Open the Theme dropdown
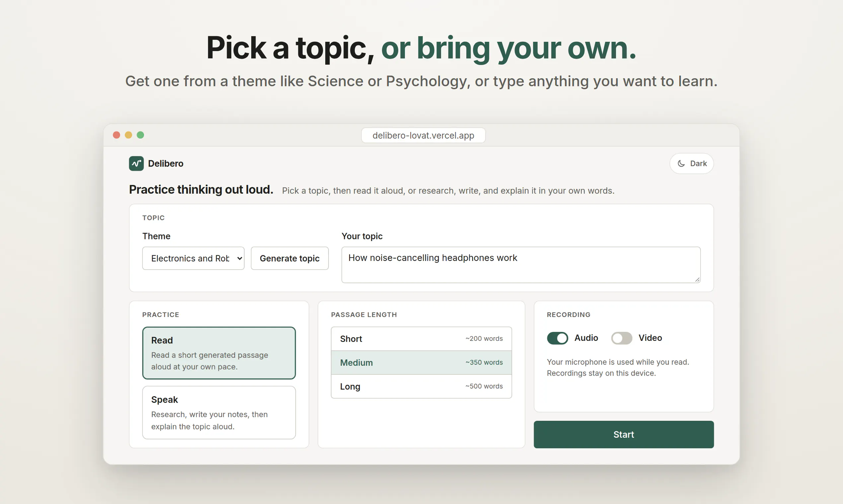 tap(193, 258)
